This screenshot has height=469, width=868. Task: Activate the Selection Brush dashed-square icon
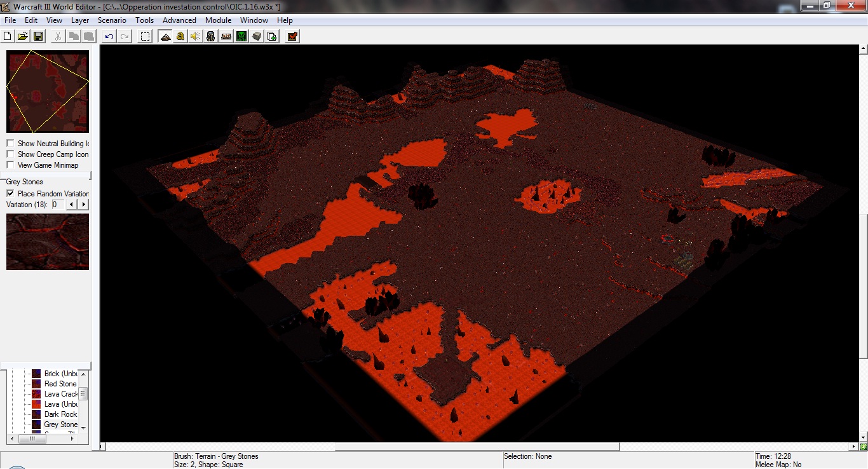145,36
